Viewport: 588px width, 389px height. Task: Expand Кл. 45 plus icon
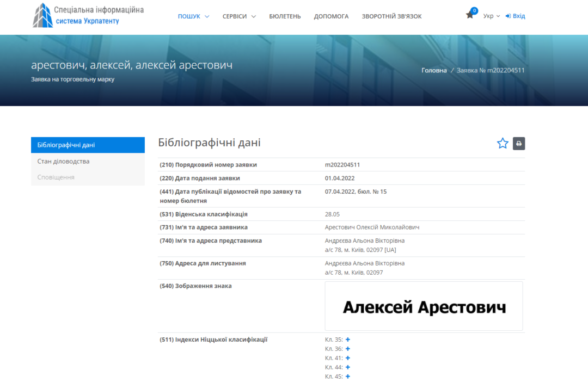pos(348,376)
